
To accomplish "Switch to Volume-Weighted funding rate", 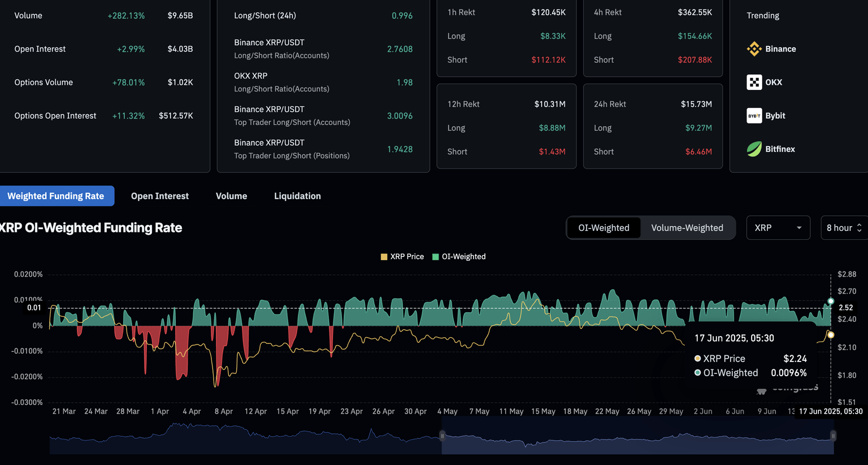I will click(687, 228).
